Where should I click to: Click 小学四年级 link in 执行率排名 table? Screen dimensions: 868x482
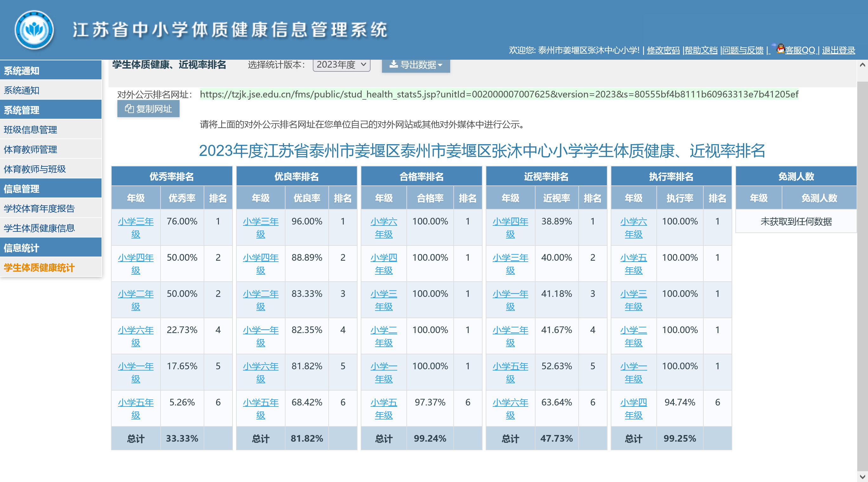tap(634, 408)
